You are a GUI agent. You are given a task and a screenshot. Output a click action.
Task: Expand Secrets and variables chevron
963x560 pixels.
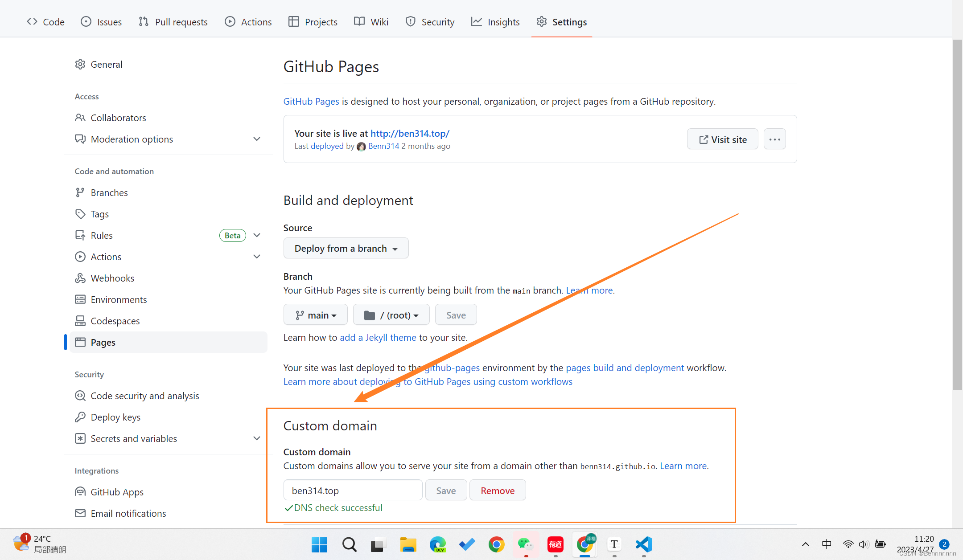point(257,438)
